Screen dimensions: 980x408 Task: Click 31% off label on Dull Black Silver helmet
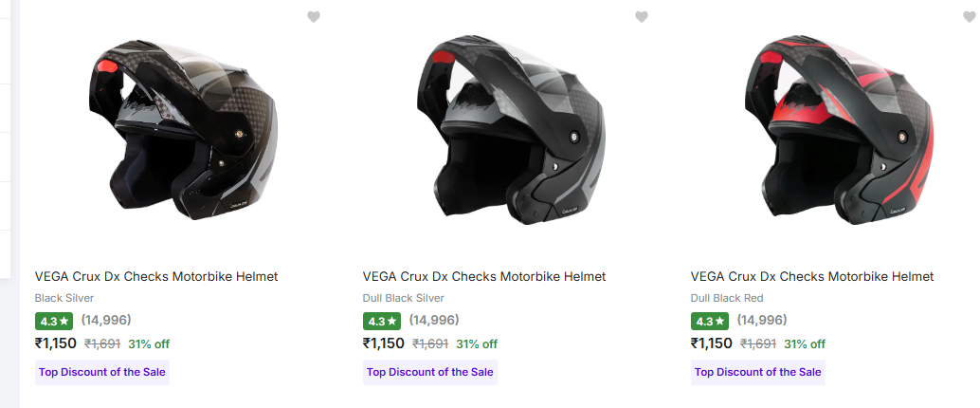pos(477,343)
